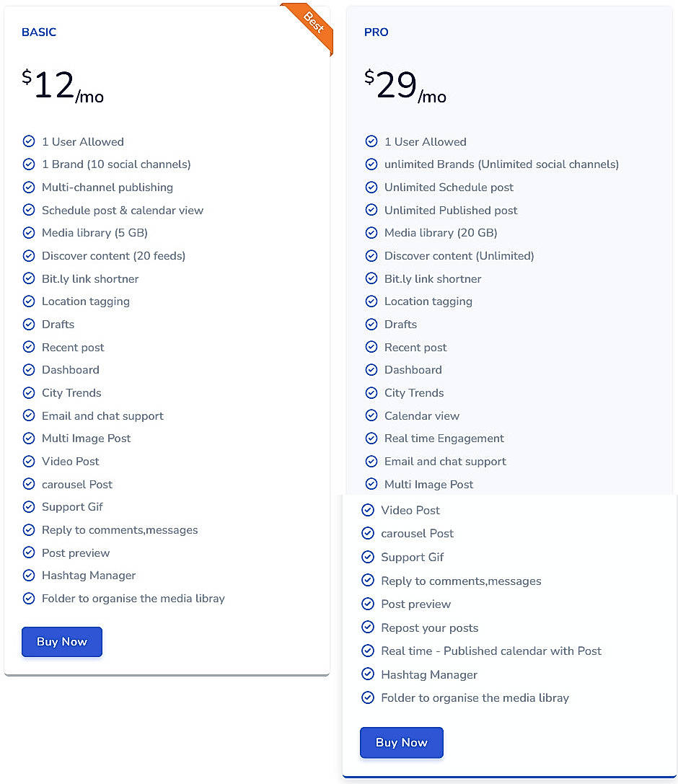This screenshot has height=784, width=678.
Task: Select the BASIC plan heading
Action: 39,32
